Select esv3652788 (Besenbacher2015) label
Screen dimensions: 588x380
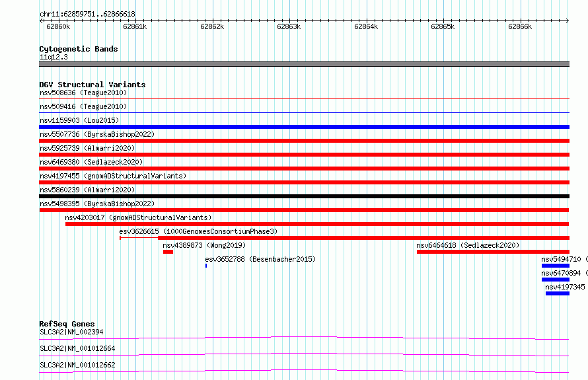point(260,259)
